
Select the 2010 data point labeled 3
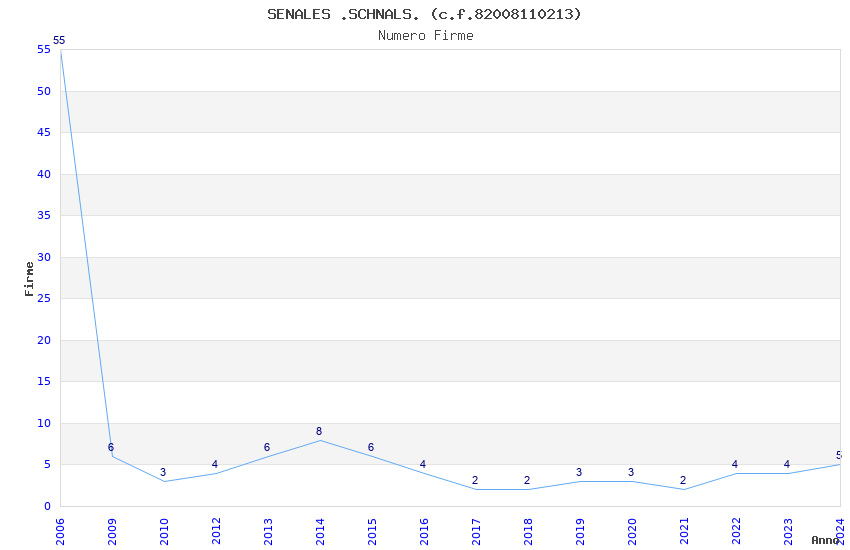(164, 481)
